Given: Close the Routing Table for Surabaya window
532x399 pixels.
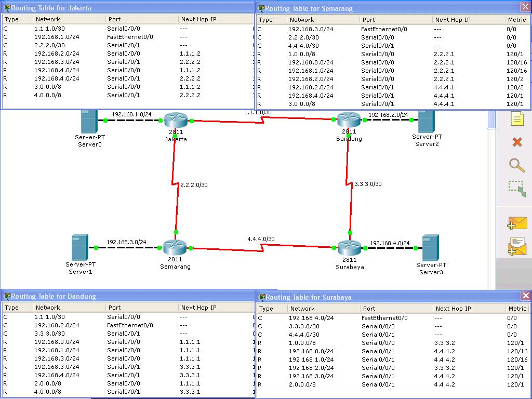Looking at the screenshot, I should [x=526, y=296].
